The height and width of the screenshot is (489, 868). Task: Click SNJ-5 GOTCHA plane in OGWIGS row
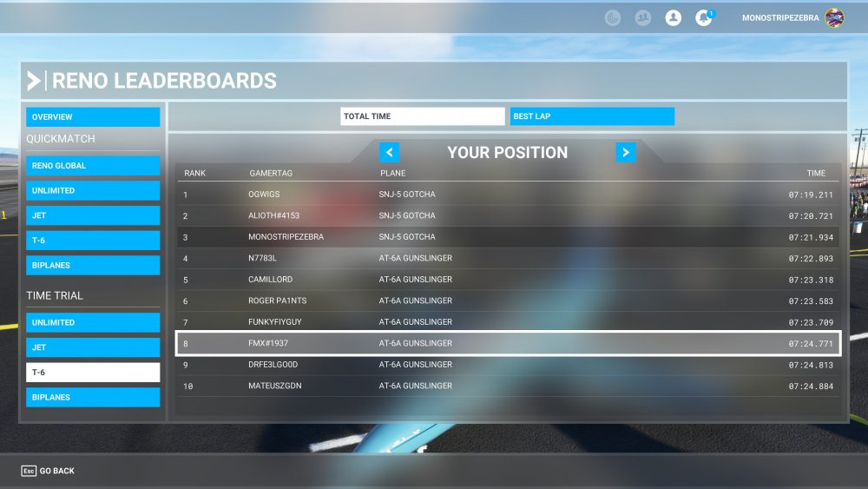pyautogui.click(x=407, y=195)
